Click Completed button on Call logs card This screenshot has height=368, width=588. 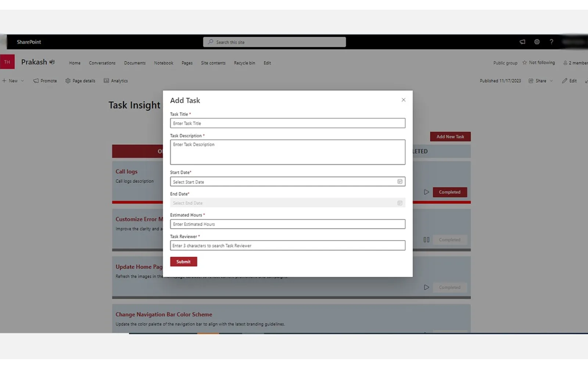pyautogui.click(x=449, y=192)
